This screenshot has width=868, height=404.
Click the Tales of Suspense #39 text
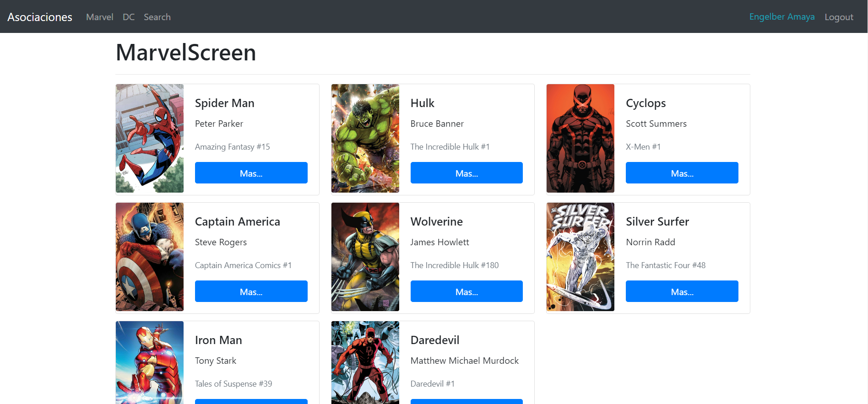[233, 384]
